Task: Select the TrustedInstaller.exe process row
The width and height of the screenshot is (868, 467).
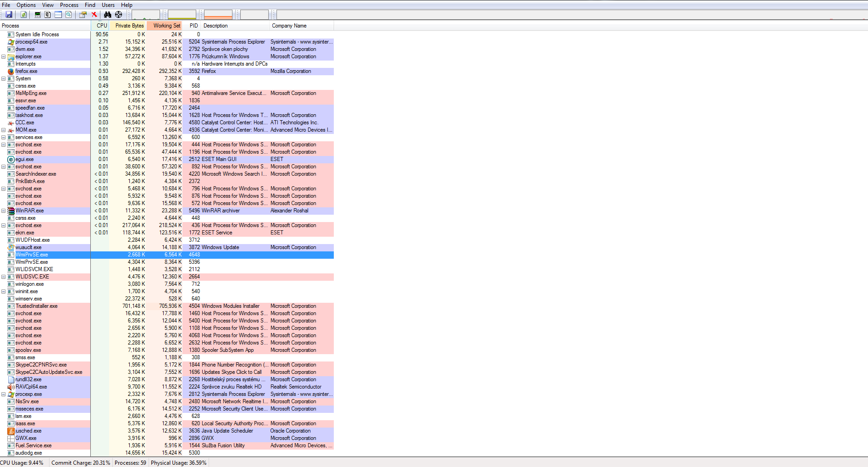Action: coord(167,306)
